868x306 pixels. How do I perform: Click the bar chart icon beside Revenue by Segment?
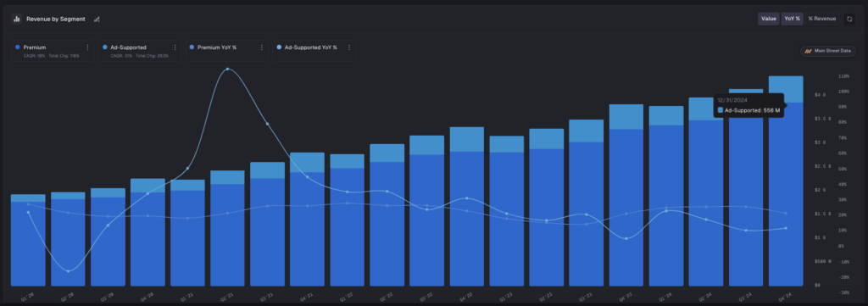click(17, 19)
